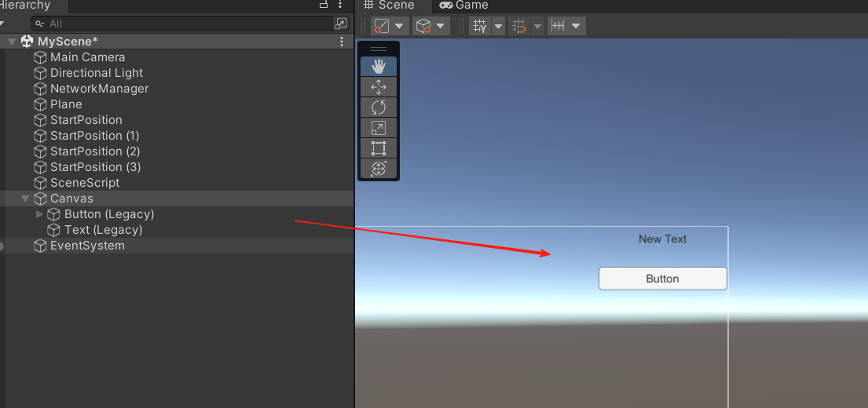This screenshot has height=408, width=868.
Task: Click the tools overlay drag handle
Action: [x=379, y=49]
